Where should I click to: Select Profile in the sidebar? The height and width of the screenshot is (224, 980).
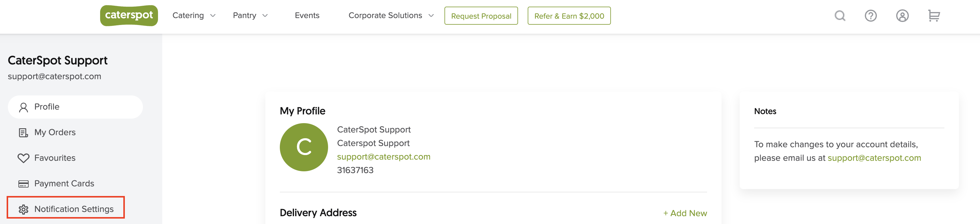click(x=75, y=107)
